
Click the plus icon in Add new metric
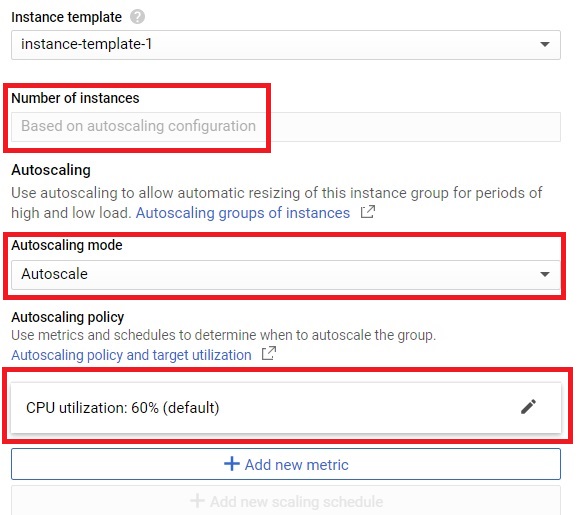click(x=232, y=464)
